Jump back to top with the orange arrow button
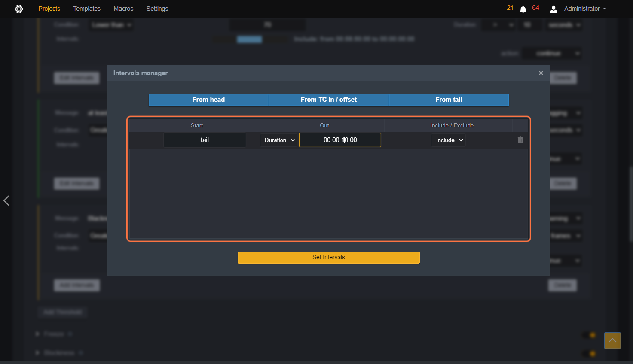 point(612,340)
